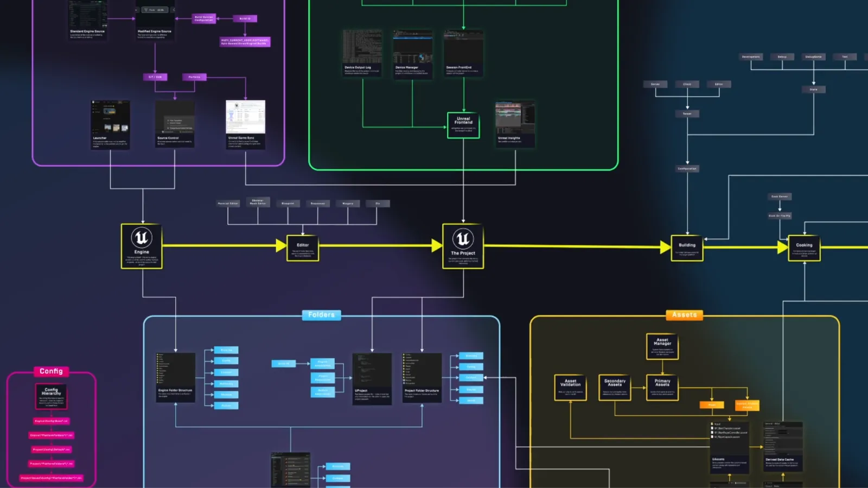
Task: Open the Unreal Game Sync thumbnail
Action: 245,118
